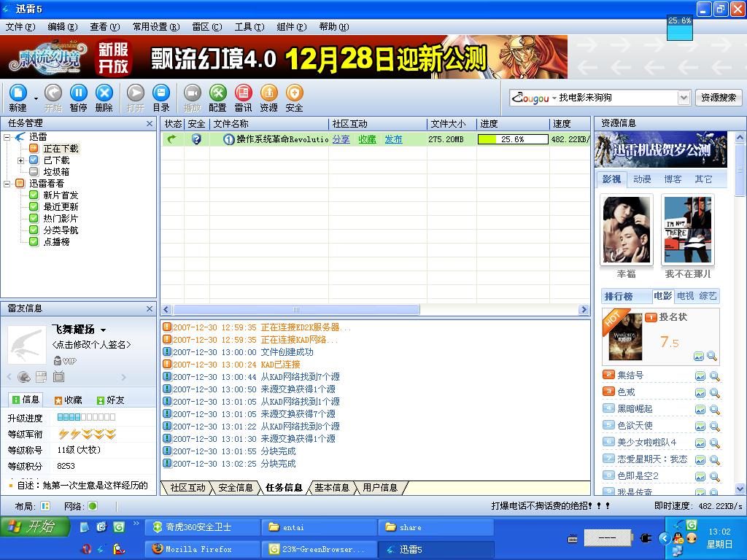
Task: Click the task list horizontal scrollbar
Action: click(296, 309)
